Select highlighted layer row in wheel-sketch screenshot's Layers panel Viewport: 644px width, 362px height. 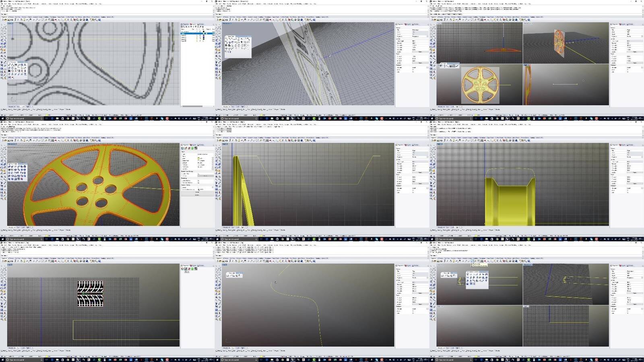[x=197, y=33]
